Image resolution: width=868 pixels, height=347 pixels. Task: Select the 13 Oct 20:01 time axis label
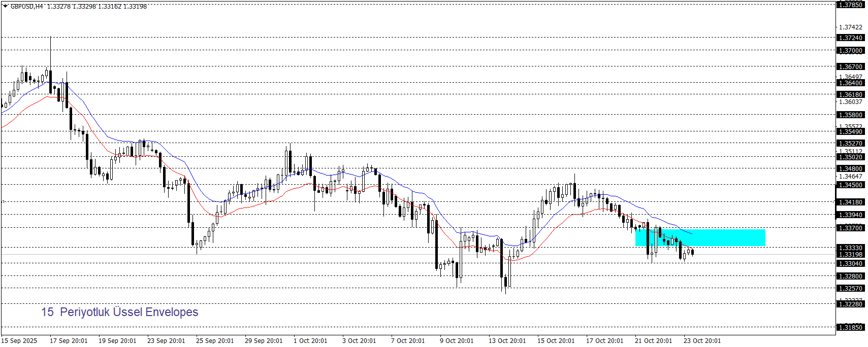click(507, 341)
